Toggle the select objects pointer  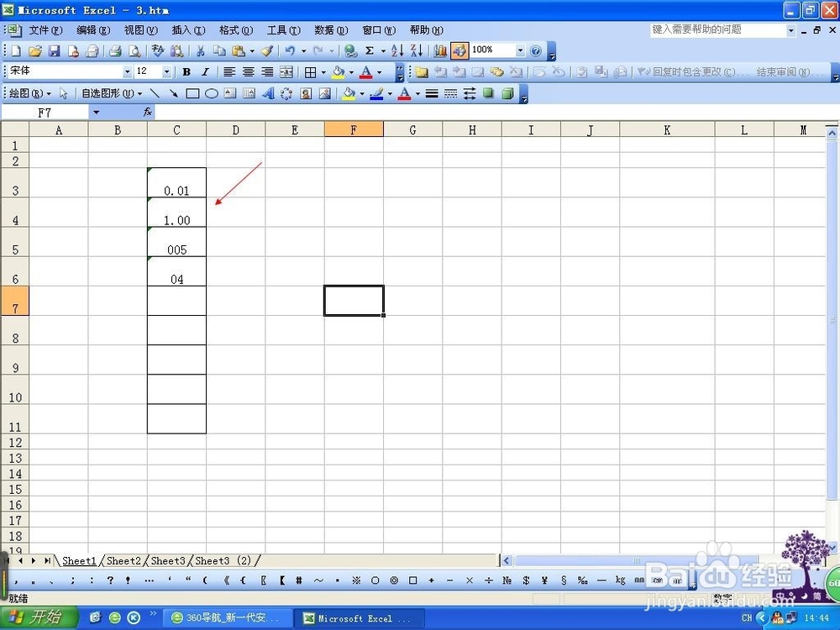coord(63,94)
